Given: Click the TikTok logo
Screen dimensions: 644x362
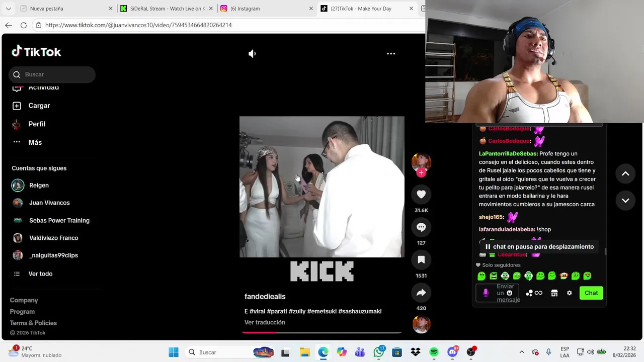Looking at the screenshot, I should pos(36,52).
